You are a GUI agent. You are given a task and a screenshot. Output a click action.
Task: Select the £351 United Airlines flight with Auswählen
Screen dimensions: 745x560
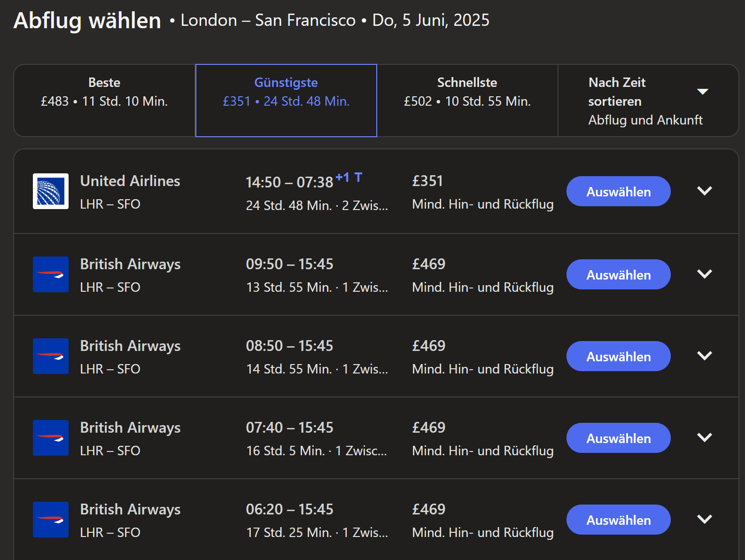[619, 191]
